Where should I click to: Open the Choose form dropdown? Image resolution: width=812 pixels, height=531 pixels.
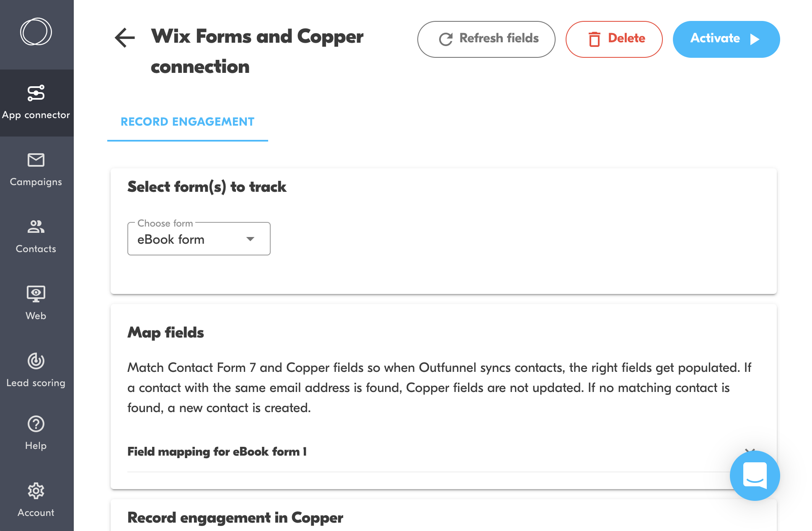point(199,239)
